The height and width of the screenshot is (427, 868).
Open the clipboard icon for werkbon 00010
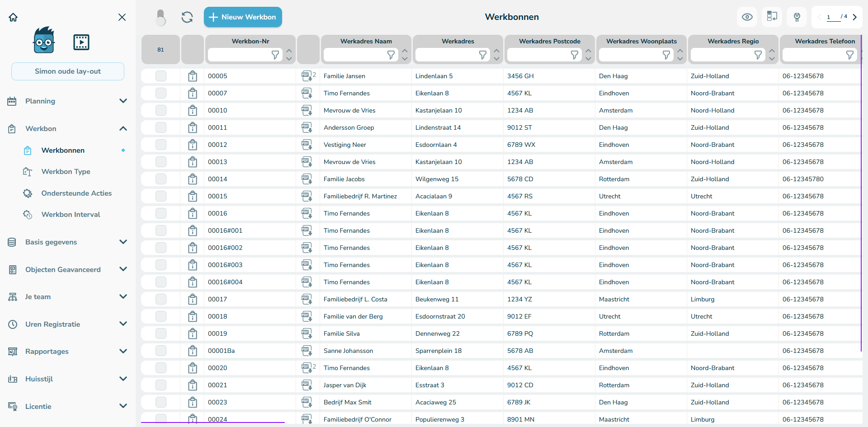point(193,110)
